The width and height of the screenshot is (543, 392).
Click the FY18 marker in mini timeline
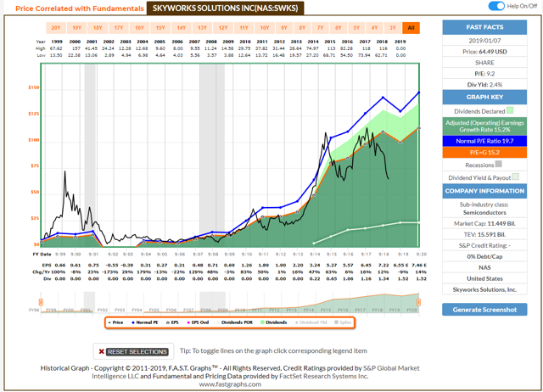(x=377, y=310)
